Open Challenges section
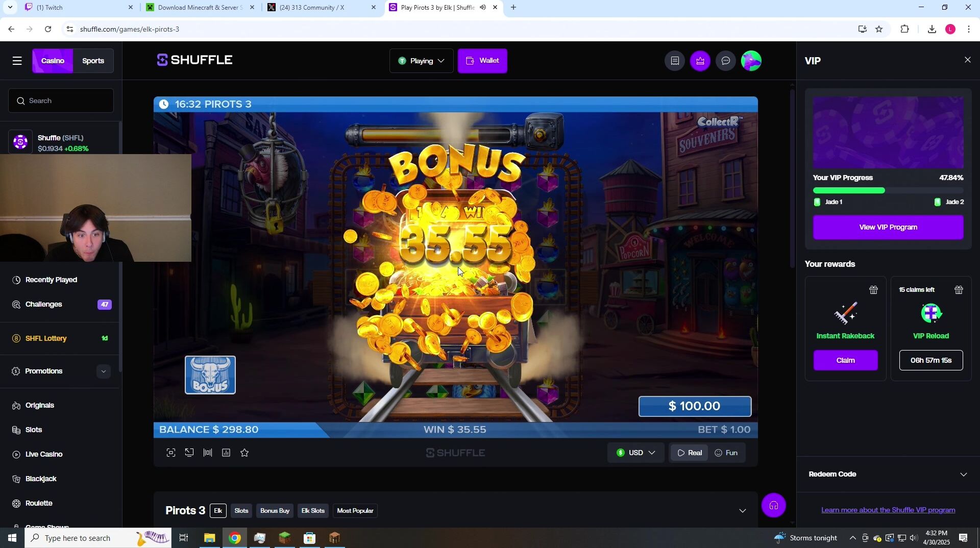 click(x=43, y=305)
